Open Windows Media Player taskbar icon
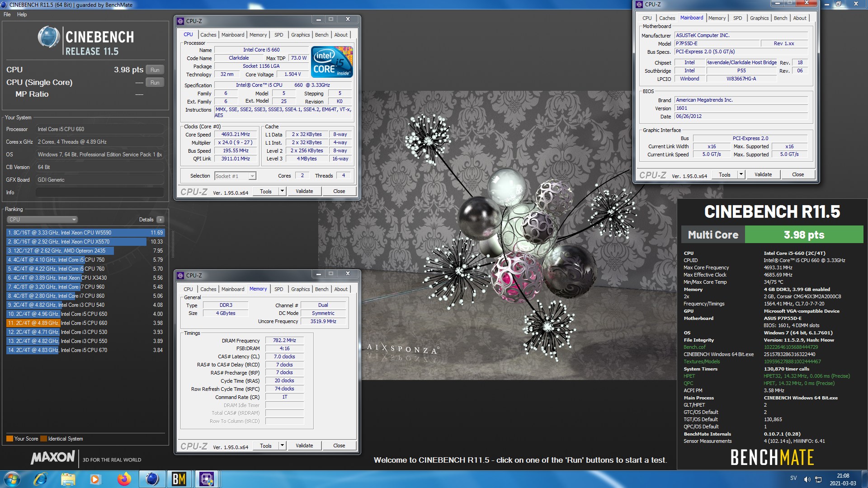Screen dimensions: 868x488 [95, 479]
